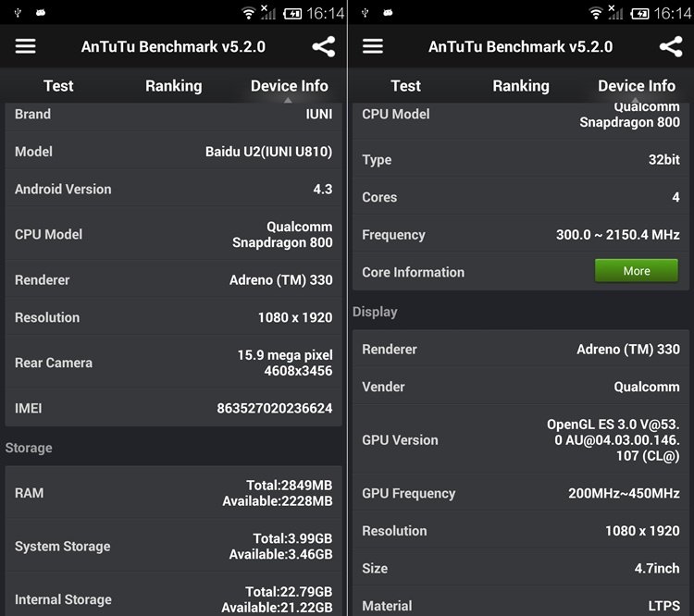Image resolution: width=694 pixels, height=616 pixels.
Task: Tap the Type 32bit row
Action: 521,159
